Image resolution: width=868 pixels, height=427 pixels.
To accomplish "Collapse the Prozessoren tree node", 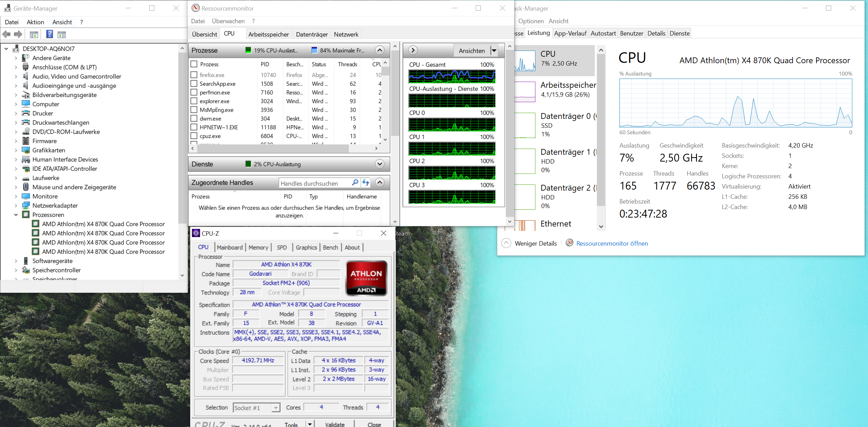I will tap(16, 215).
